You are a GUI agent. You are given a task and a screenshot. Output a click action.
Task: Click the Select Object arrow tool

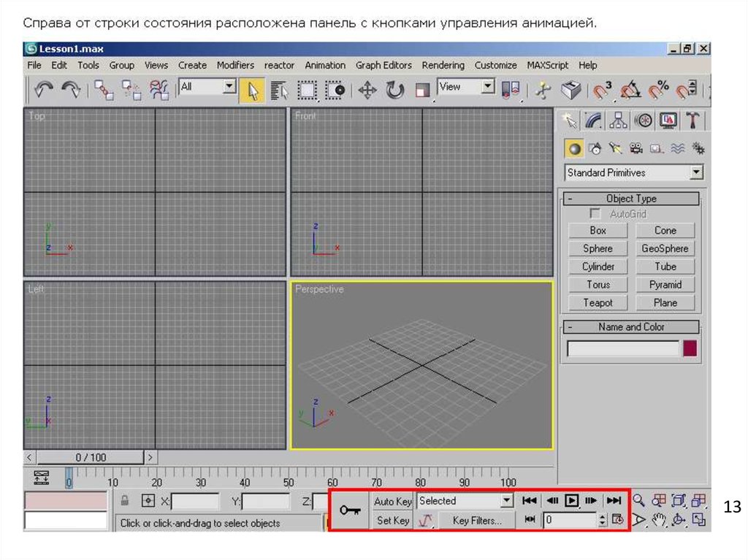(252, 90)
